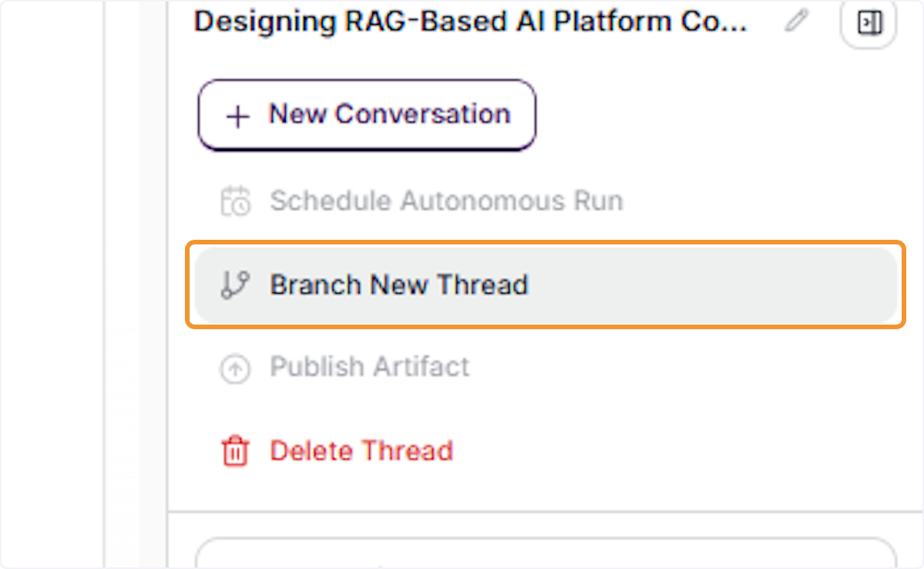Image resolution: width=924 pixels, height=569 pixels.
Task: Click the upload arrow publish icon
Action: click(x=235, y=369)
